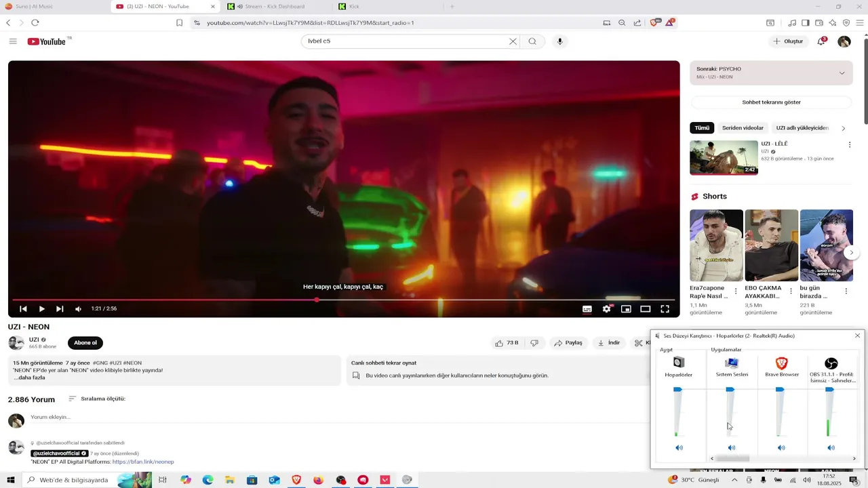
Task: Create content with the Oluştur button
Action: coord(788,41)
